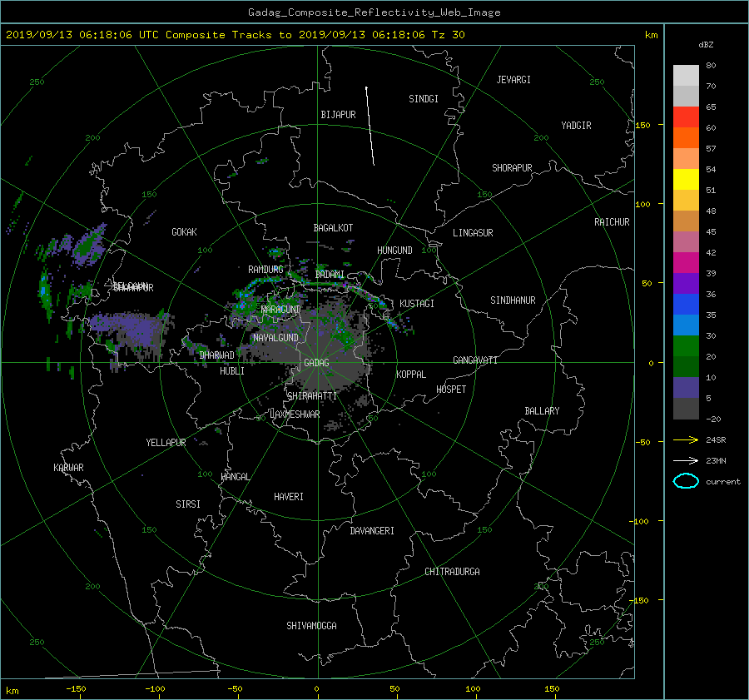This screenshot has width=749, height=700.
Task: Select the light blue 30-35 dBZ swatch
Action: tap(686, 325)
